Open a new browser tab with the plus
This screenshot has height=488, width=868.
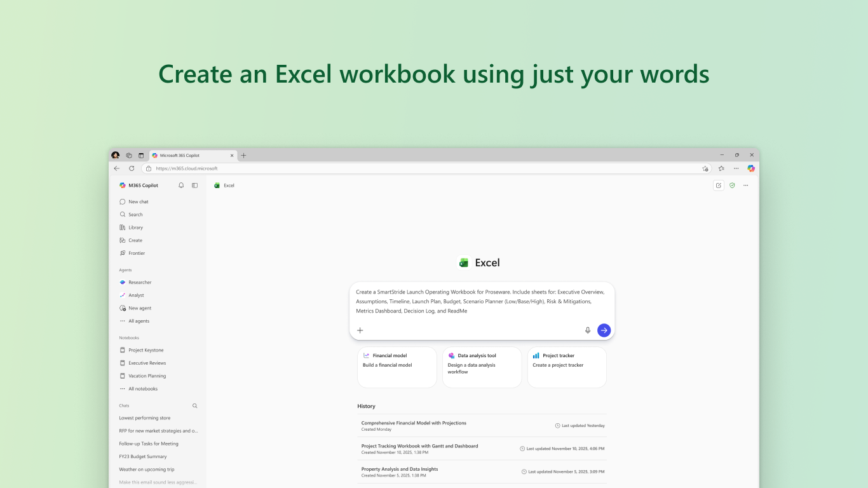click(243, 155)
